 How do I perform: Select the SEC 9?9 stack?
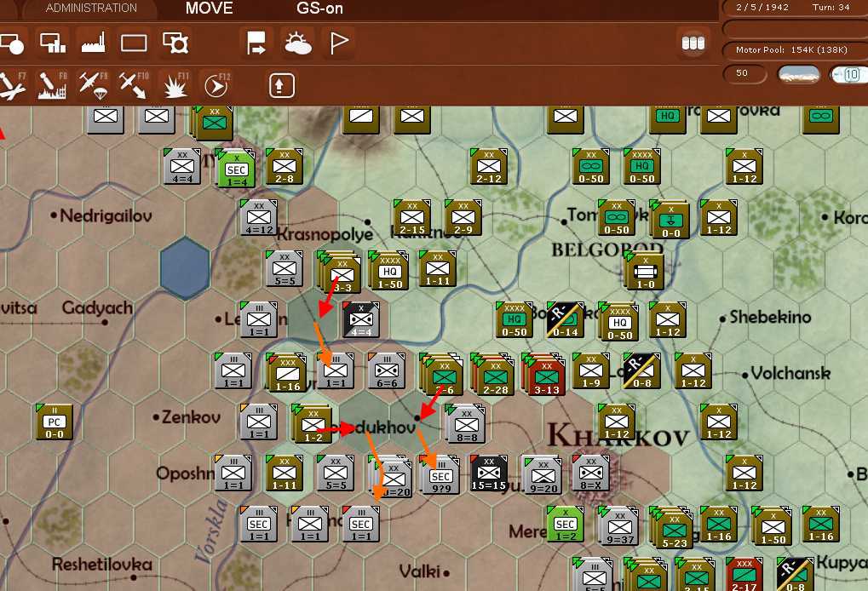[440, 474]
